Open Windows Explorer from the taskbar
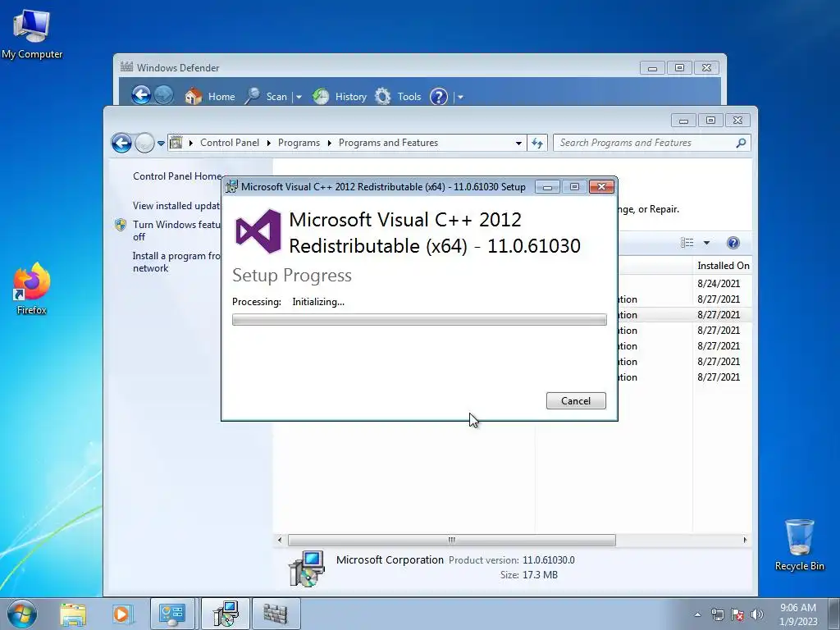Viewport: 840px width, 630px height. pos(73,614)
